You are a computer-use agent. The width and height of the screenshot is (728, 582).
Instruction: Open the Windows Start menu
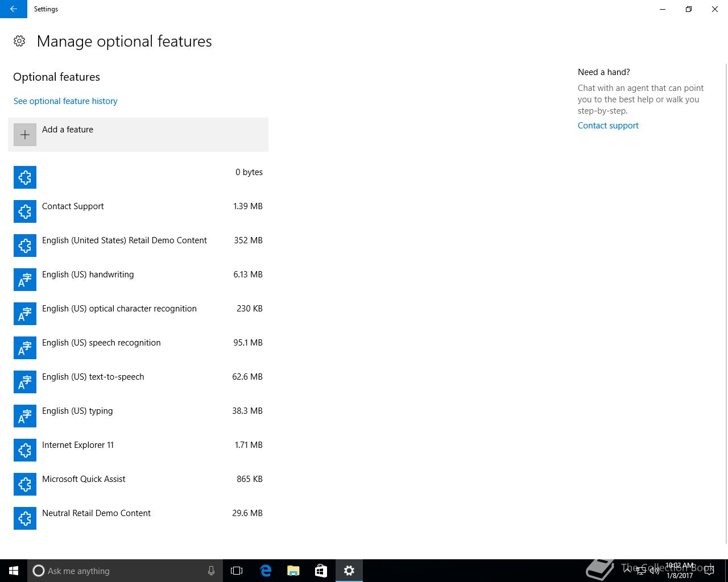(14, 571)
